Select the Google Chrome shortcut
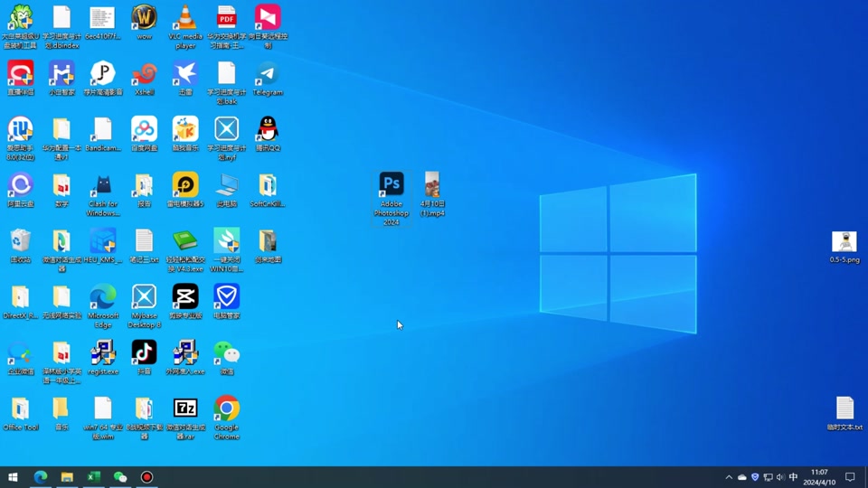 (226, 418)
